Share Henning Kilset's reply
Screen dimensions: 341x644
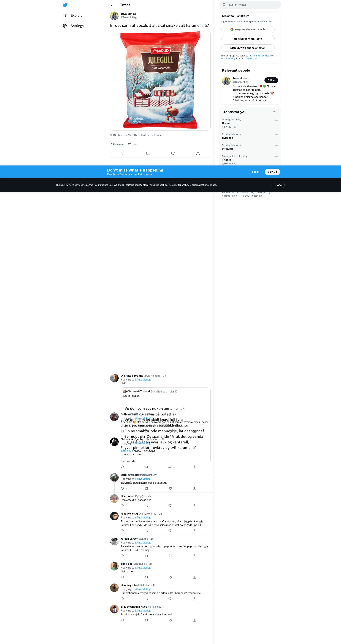(x=194, y=599)
